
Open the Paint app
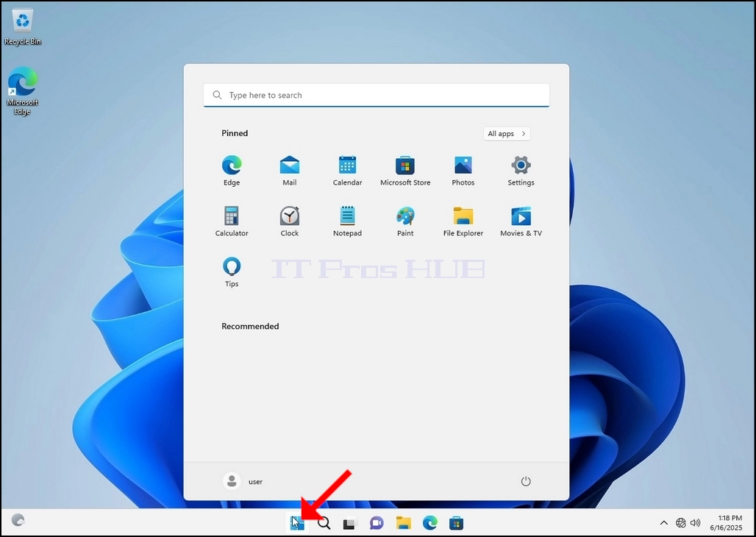click(405, 221)
